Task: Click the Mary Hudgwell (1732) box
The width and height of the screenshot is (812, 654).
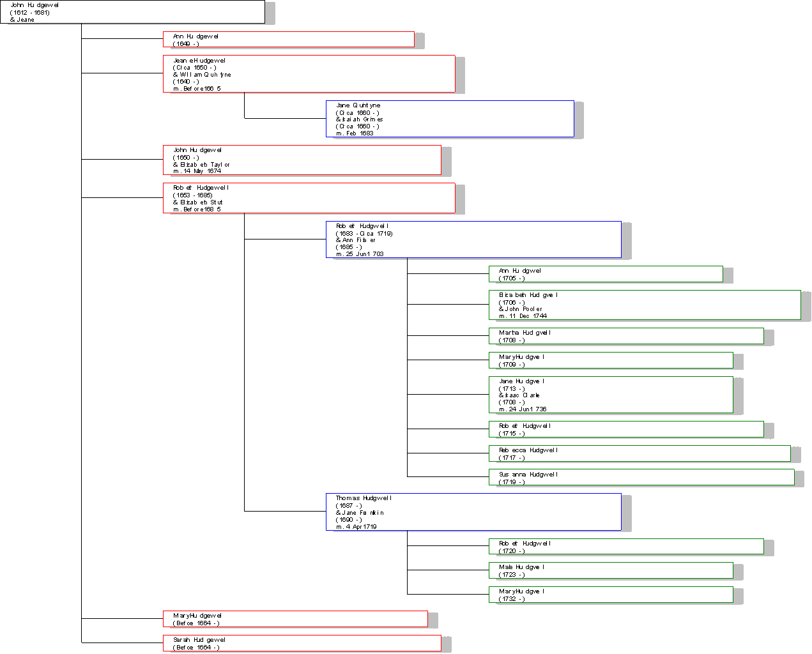Action: tap(611, 595)
